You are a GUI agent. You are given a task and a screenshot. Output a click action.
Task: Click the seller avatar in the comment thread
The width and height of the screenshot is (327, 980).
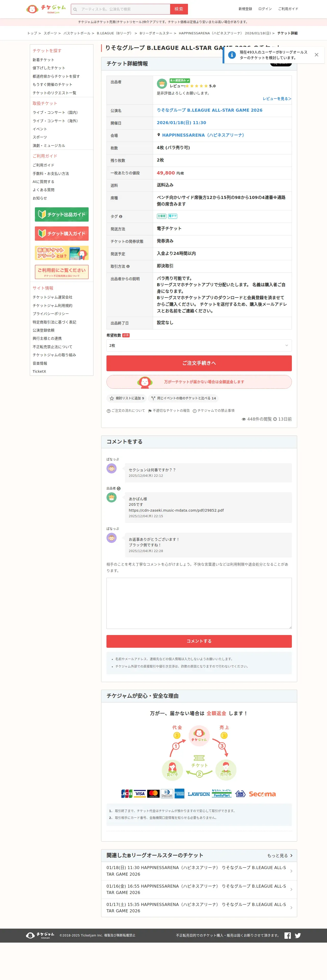(x=112, y=497)
